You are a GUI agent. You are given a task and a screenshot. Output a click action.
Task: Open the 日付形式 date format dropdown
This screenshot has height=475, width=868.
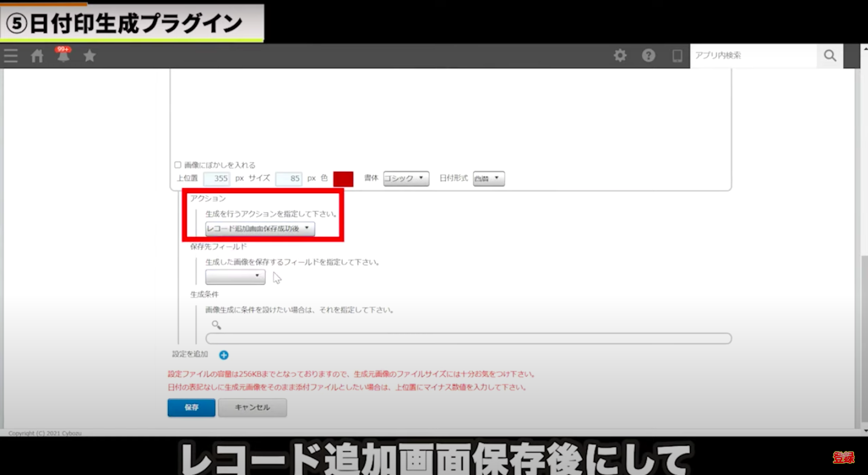pyautogui.click(x=488, y=179)
